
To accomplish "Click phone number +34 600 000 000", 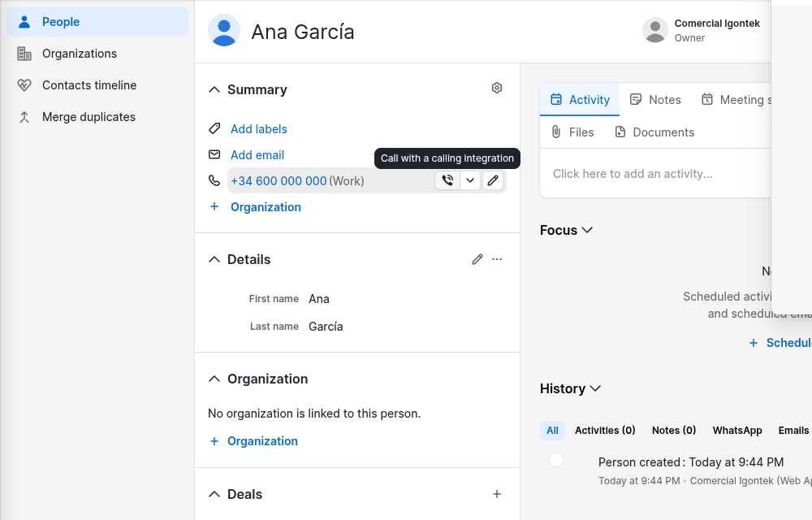I will (279, 180).
